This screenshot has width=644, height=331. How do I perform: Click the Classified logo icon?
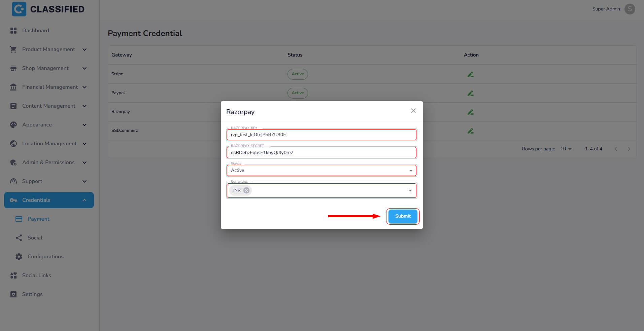pyautogui.click(x=19, y=9)
